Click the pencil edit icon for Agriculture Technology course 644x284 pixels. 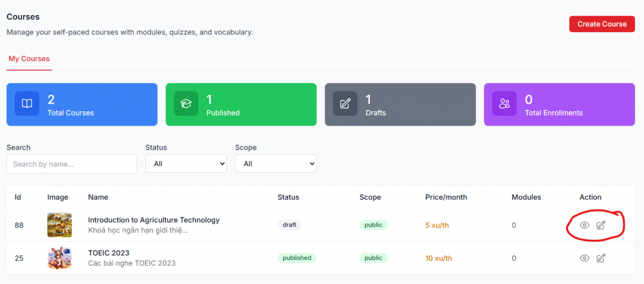[x=601, y=225]
